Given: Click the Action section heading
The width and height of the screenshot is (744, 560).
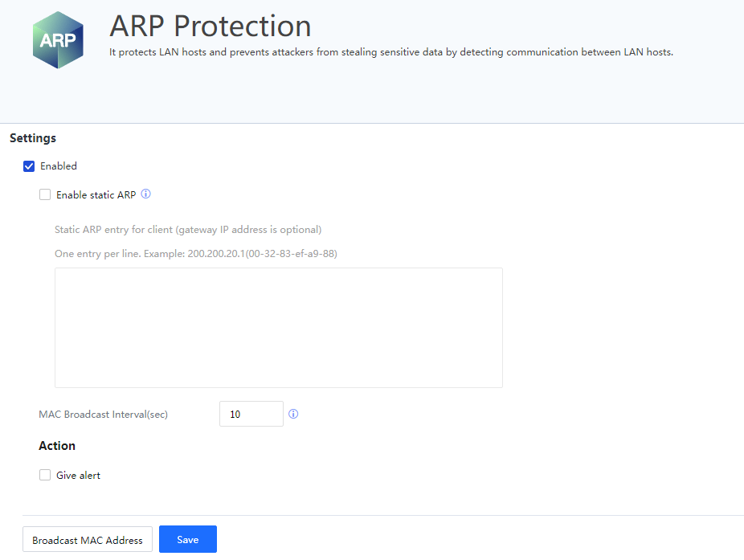Looking at the screenshot, I should click(x=57, y=446).
